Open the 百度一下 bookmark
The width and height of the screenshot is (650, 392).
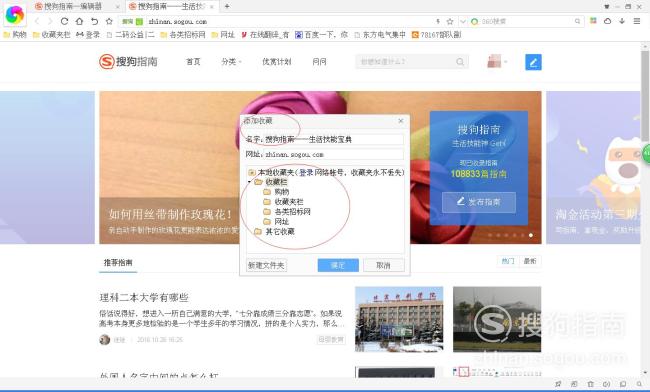[x=321, y=35]
